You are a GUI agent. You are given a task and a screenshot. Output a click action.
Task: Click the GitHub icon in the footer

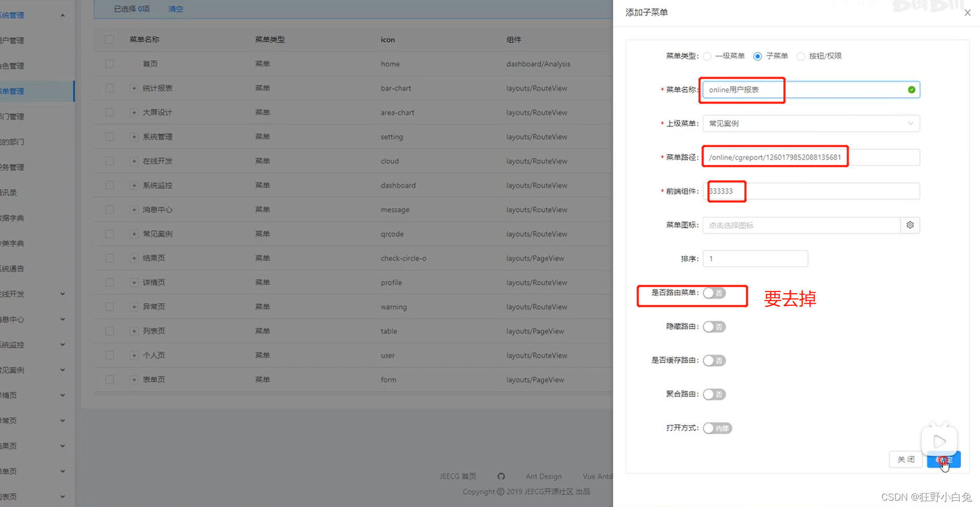click(501, 476)
